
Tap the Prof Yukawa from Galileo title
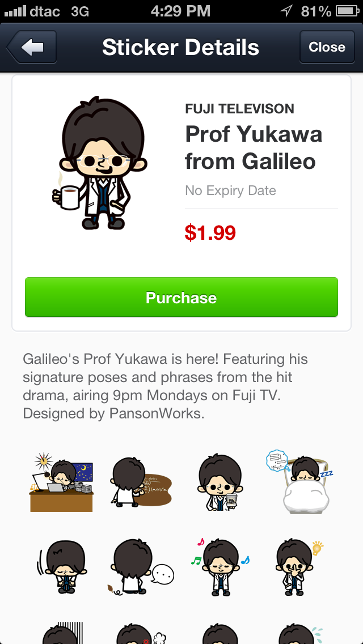tap(254, 147)
